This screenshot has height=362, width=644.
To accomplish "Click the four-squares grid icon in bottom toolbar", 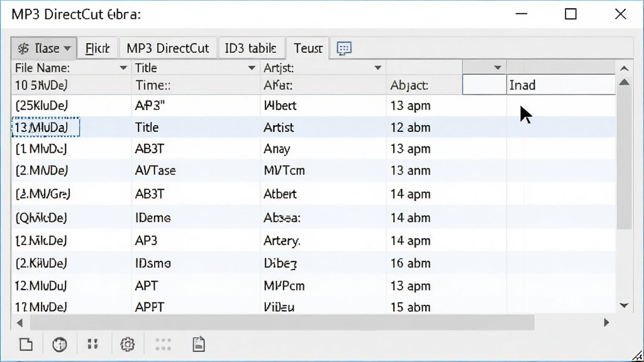I will tap(93, 344).
